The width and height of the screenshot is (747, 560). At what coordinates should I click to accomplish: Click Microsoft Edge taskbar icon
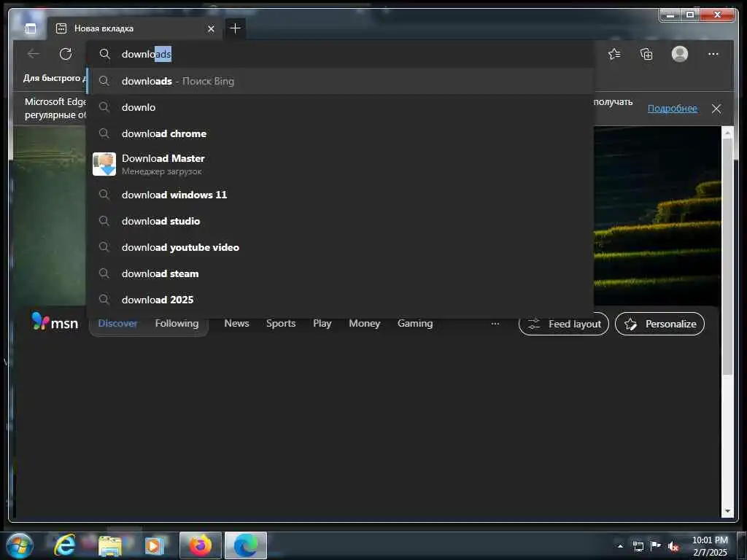click(246, 545)
